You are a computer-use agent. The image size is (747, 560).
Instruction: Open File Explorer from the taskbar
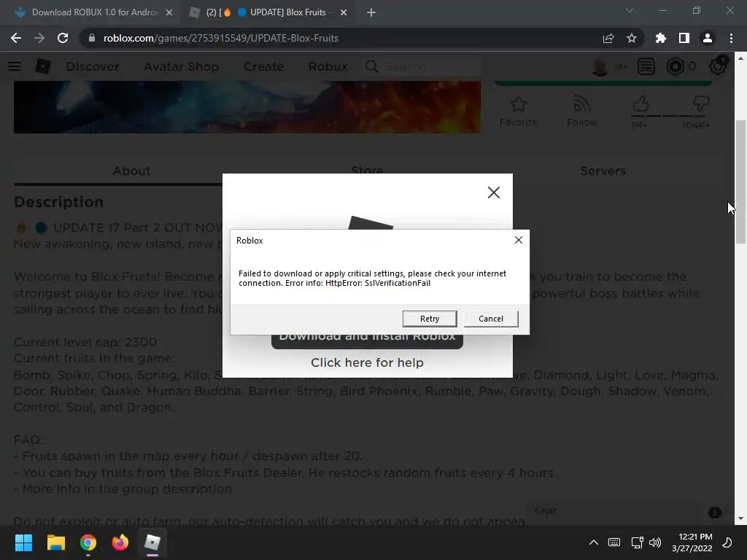point(55,542)
